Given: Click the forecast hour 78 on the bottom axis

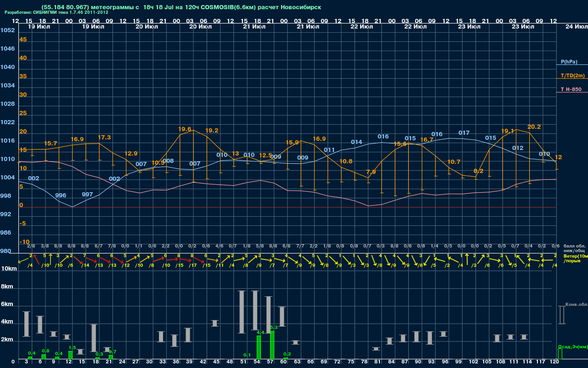Looking at the screenshot, I should (x=364, y=362).
